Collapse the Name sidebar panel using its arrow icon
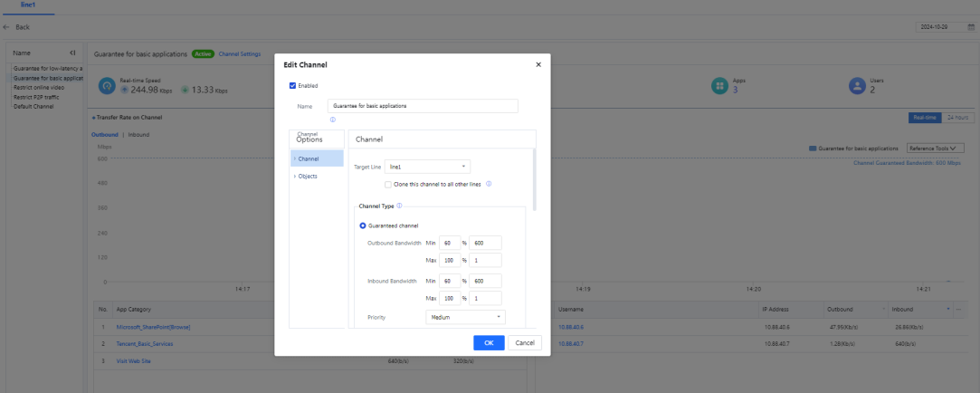980x393 pixels. (x=72, y=53)
